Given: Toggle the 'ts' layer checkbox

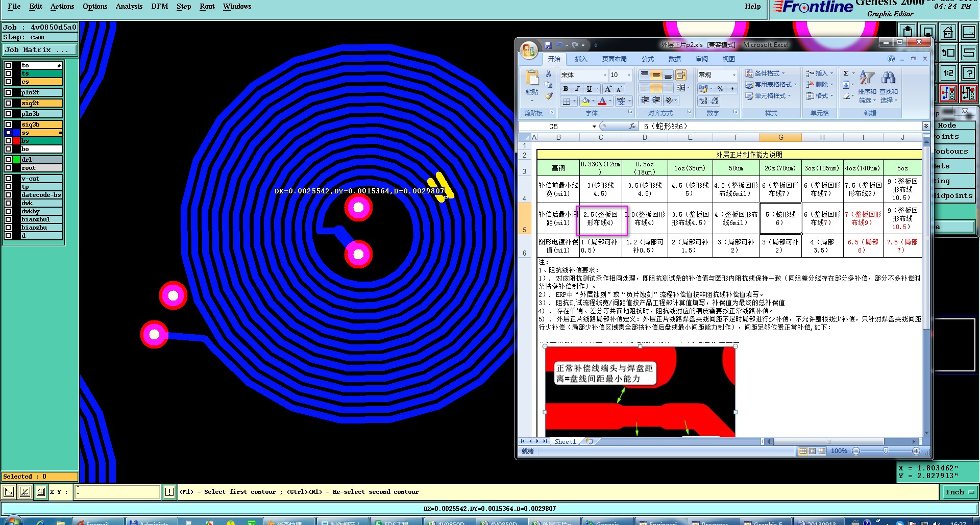Looking at the screenshot, I should [x=8, y=73].
